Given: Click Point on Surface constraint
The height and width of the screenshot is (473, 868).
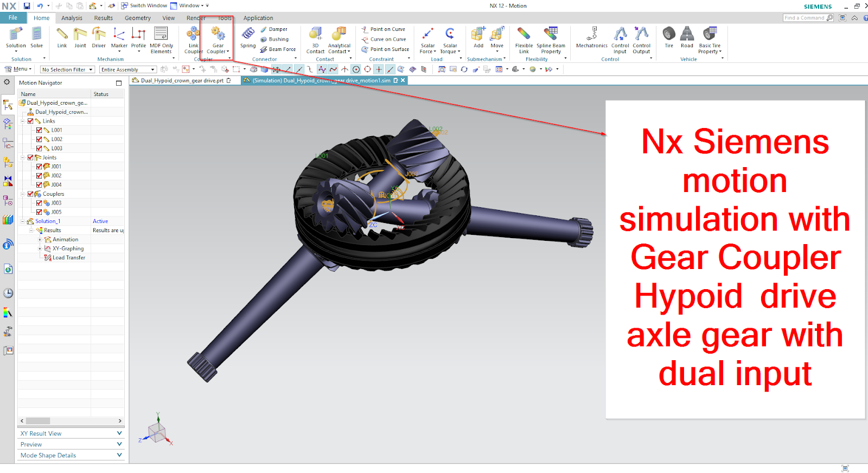Looking at the screenshot, I should click(x=386, y=49).
